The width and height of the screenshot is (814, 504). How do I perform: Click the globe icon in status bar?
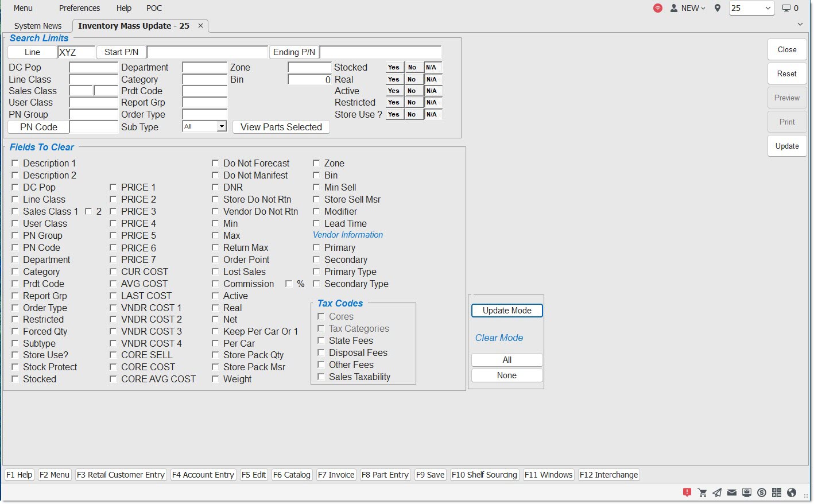point(792,492)
